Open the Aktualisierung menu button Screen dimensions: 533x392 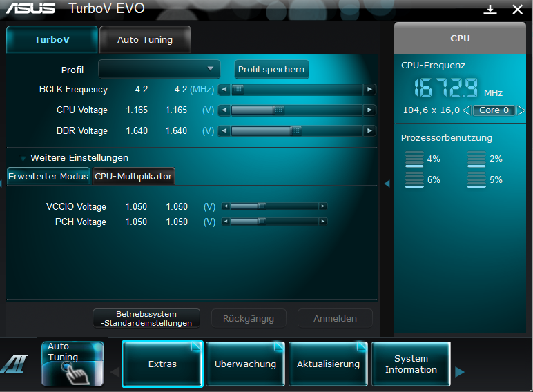point(328,364)
